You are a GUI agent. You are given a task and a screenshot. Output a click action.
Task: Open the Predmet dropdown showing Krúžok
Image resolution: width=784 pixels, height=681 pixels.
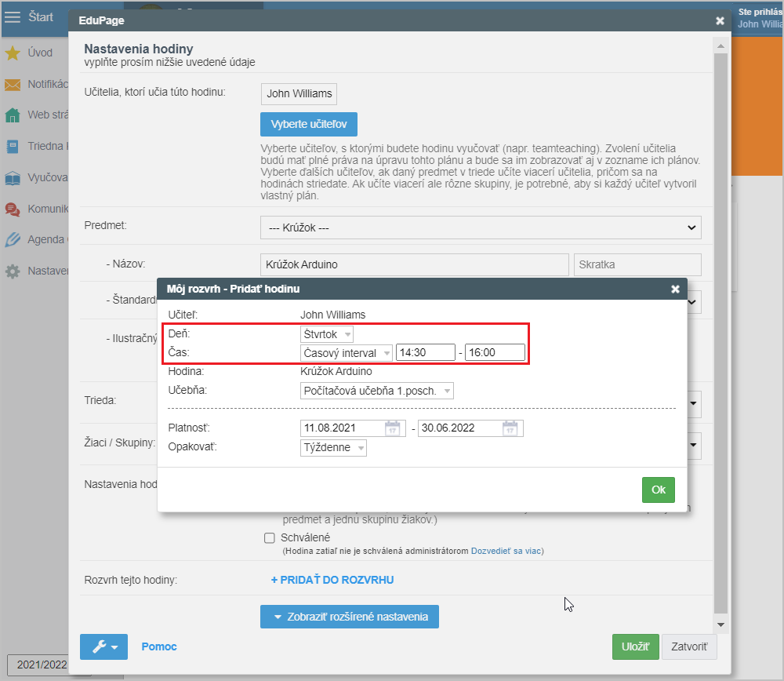[x=481, y=228]
